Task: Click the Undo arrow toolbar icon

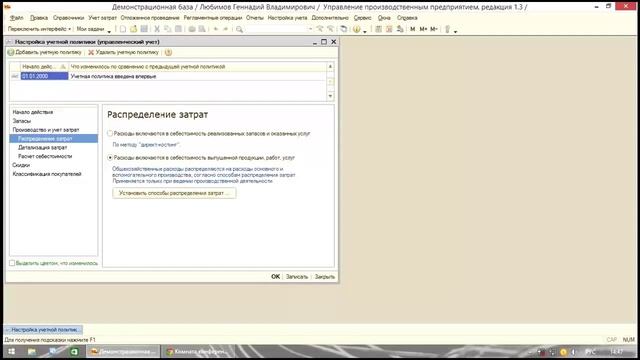Action: [x=216, y=29]
